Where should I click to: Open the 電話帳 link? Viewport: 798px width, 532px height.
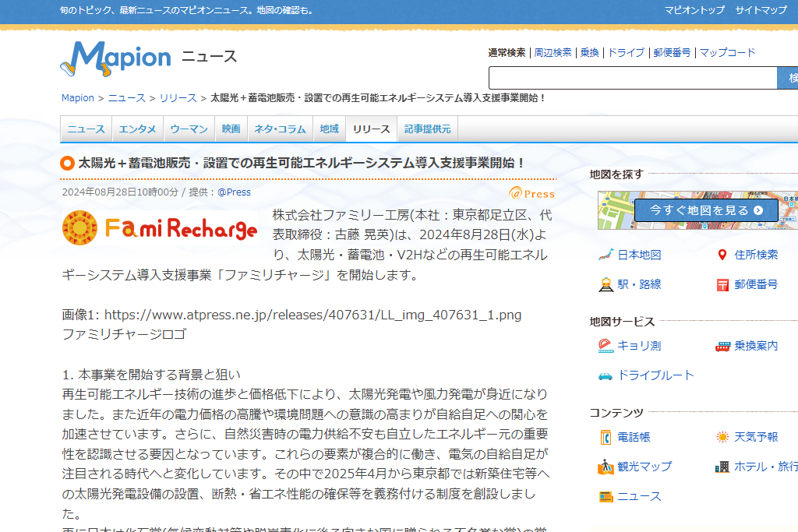pos(634,437)
